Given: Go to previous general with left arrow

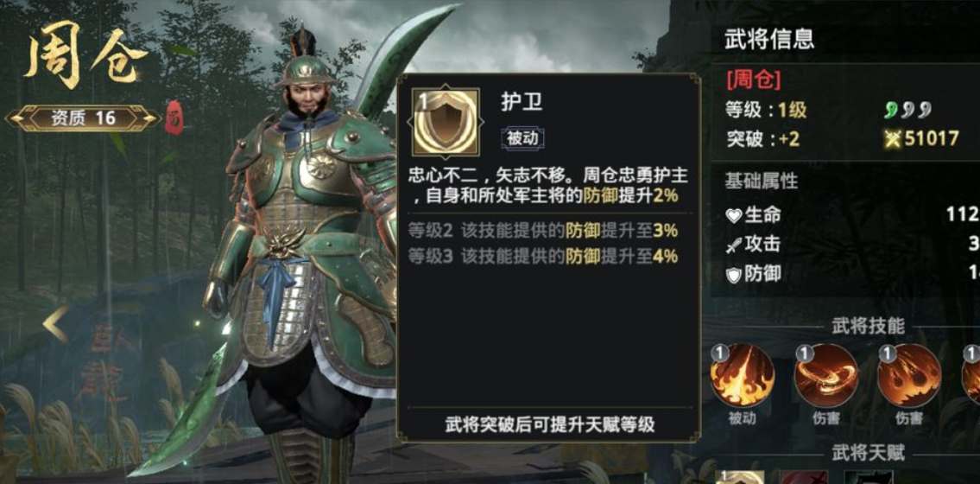Looking at the screenshot, I should pyautogui.click(x=55, y=323).
